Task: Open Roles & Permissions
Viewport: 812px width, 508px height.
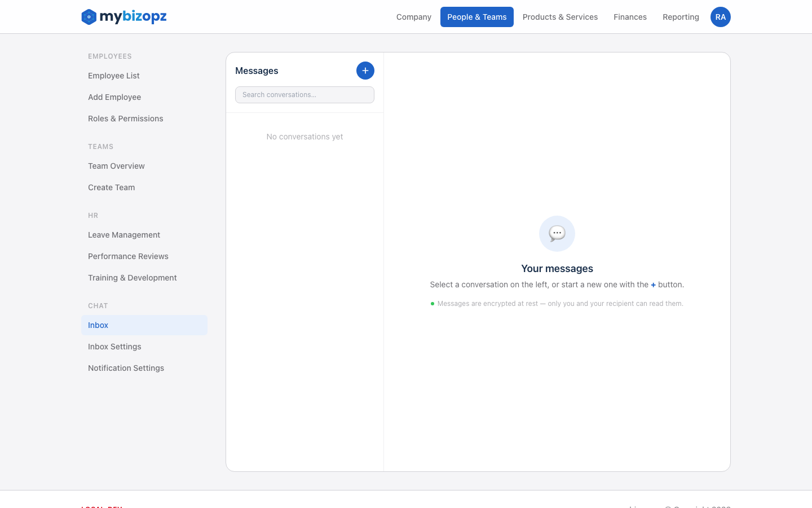Action: (125, 119)
